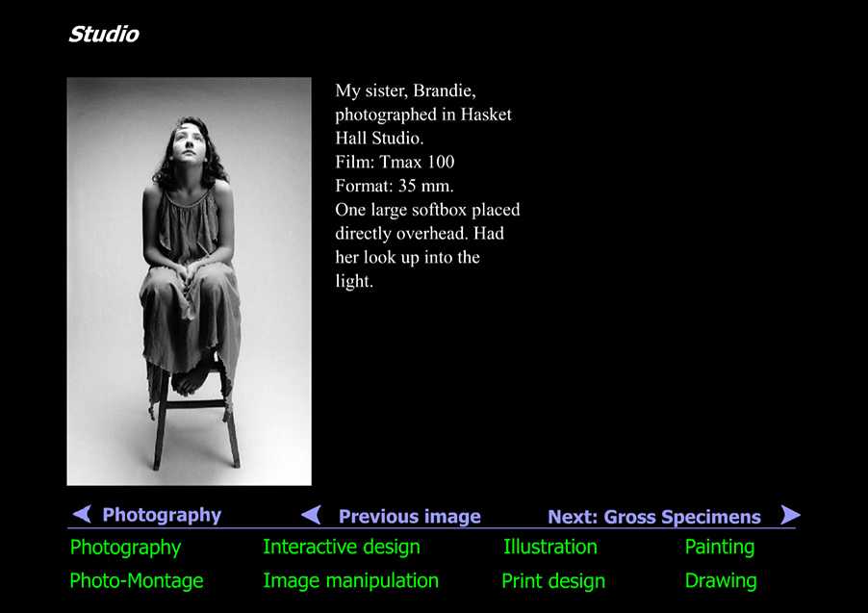Viewport: 868px width, 613px height.
Task: Click the forward arrow after Gross Specimens
Action: tap(790, 515)
